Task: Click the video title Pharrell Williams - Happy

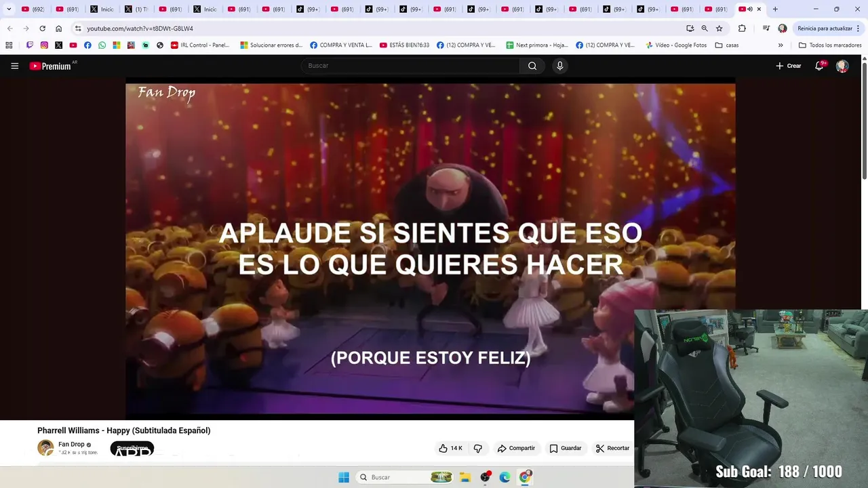Action: tap(123, 430)
